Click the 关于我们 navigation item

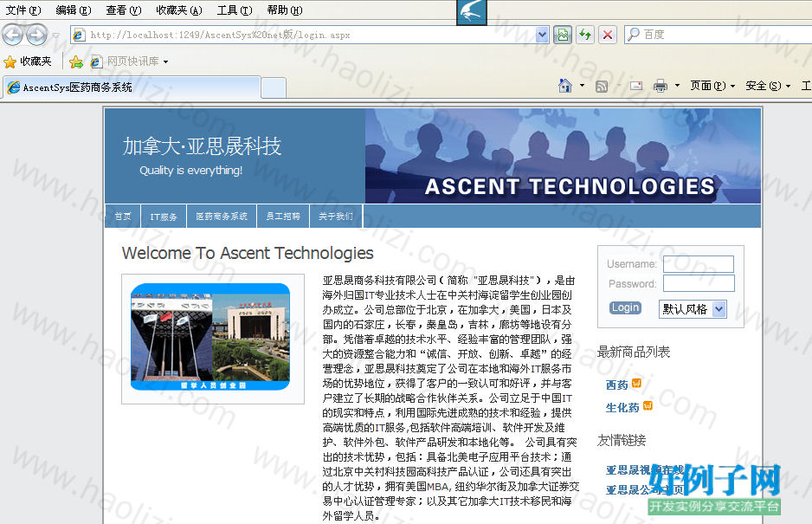coord(336,217)
